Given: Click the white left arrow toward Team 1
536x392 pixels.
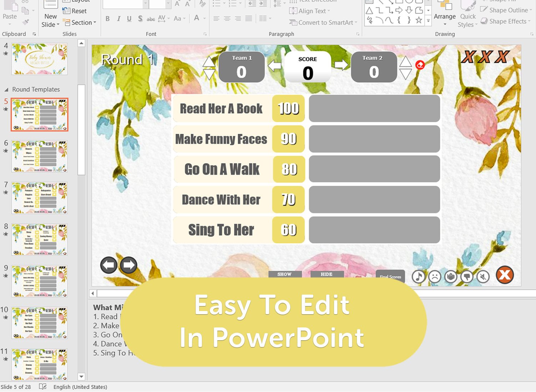Looking at the screenshot, I should click(274, 66).
